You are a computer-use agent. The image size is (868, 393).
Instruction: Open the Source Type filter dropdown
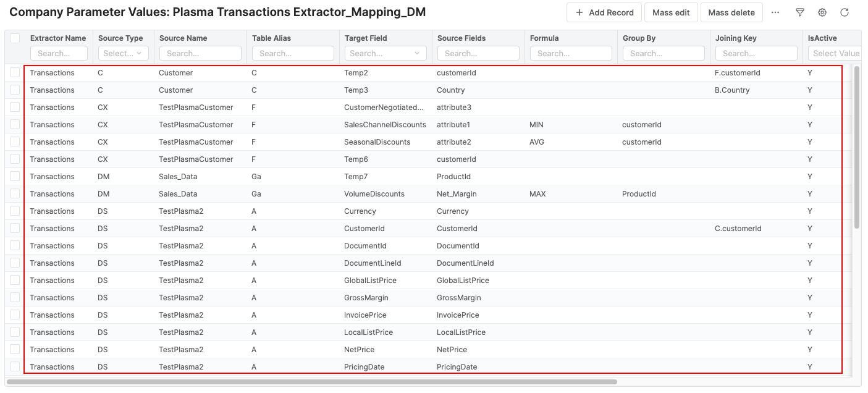click(x=123, y=54)
